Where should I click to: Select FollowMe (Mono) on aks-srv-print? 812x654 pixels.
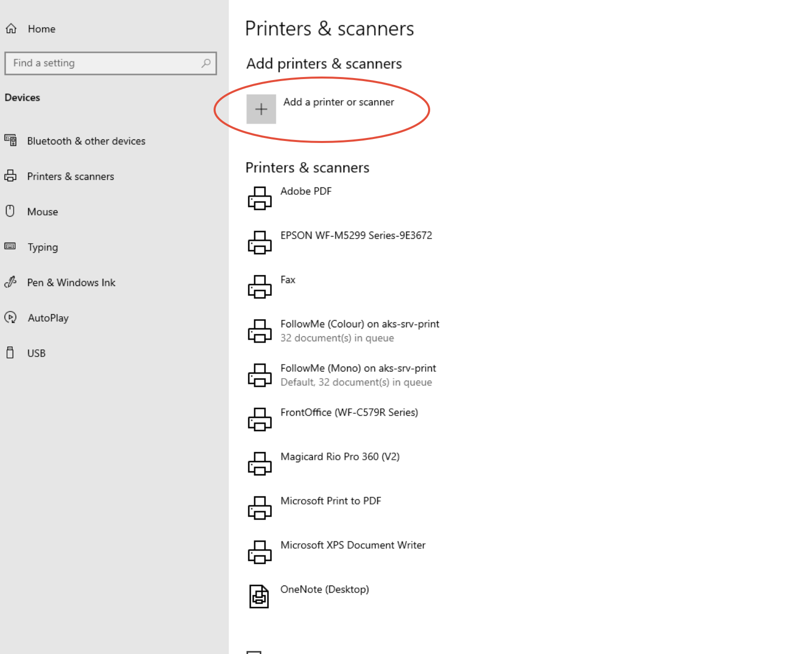(358, 369)
